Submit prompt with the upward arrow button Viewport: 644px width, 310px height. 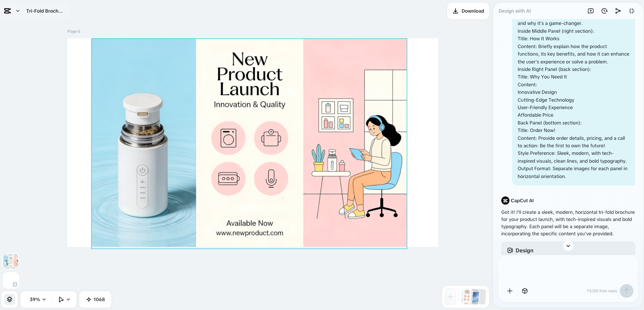coord(627,291)
